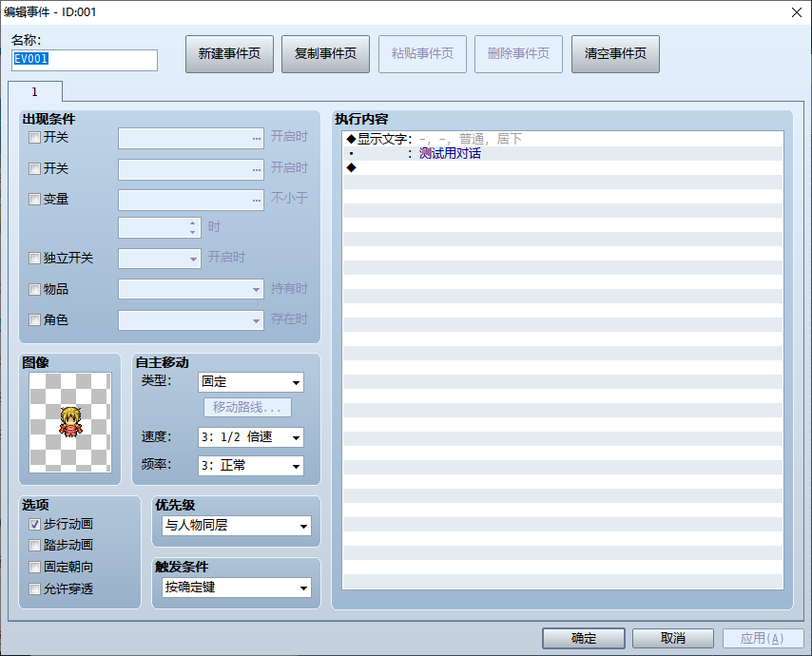The width and height of the screenshot is (812, 656).
Task: Click the 新建事件页 button
Action: tap(229, 54)
